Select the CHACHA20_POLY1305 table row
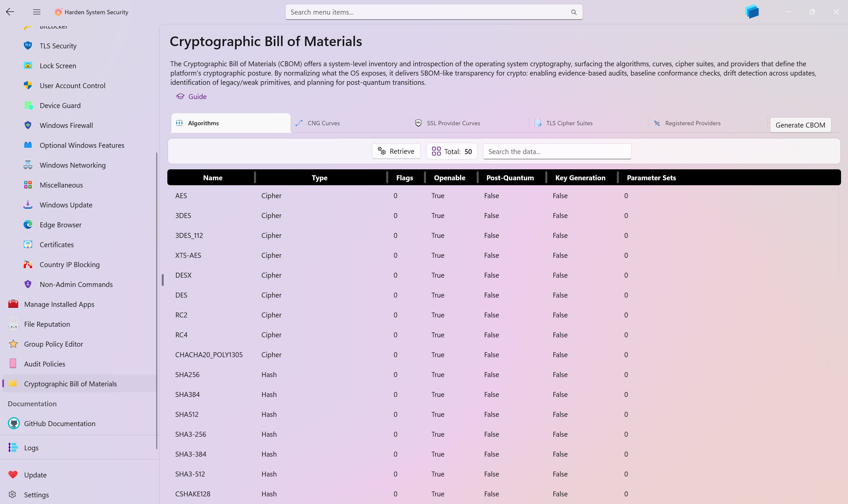This screenshot has height=504, width=848. [x=209, y=355]
